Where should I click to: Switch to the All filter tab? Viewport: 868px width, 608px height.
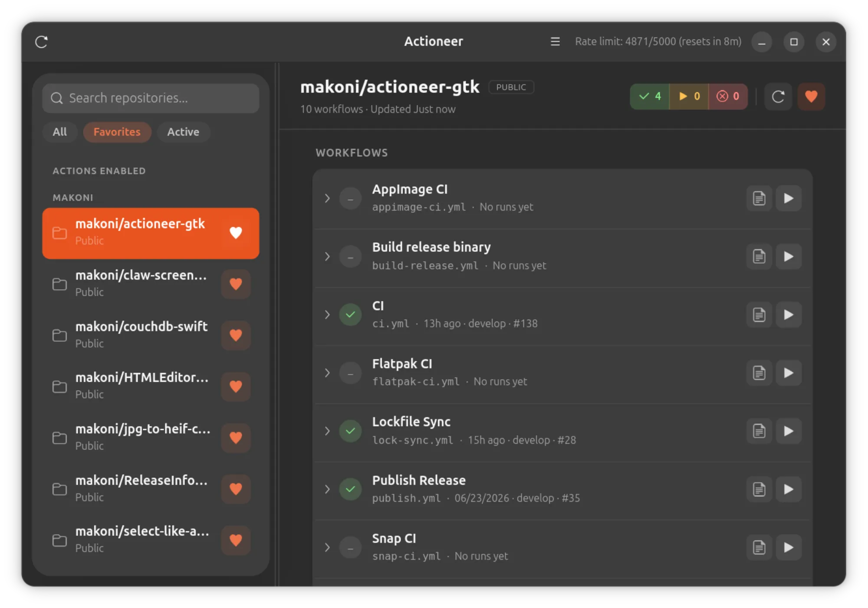(60, 132)
